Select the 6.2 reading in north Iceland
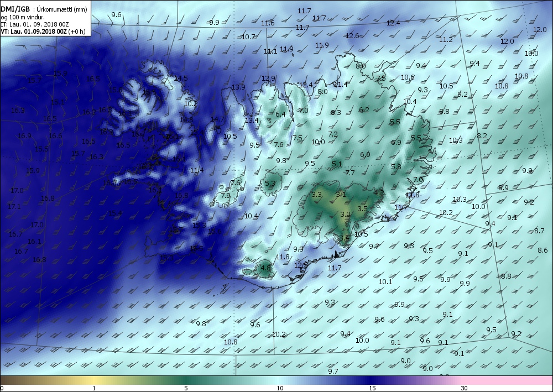 [364, 109]
